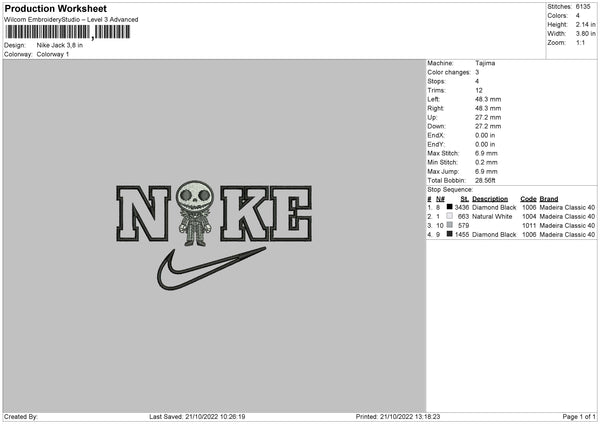Click the Machine value Tajima
Screen dimensions: 600x424
click(485, 63)
